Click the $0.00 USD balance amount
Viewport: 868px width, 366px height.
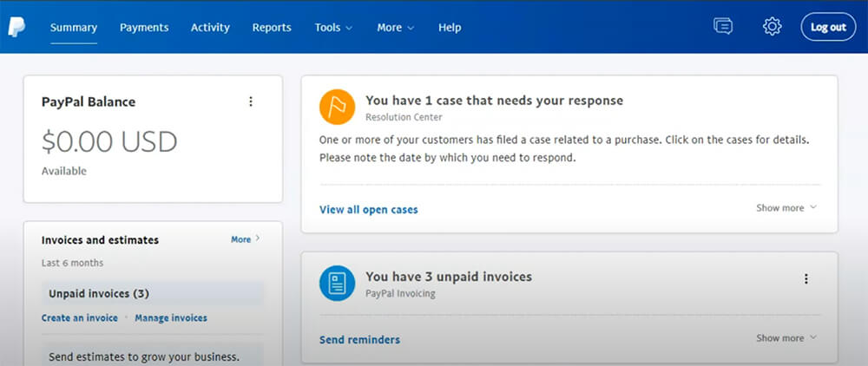[x=109, y=142]
